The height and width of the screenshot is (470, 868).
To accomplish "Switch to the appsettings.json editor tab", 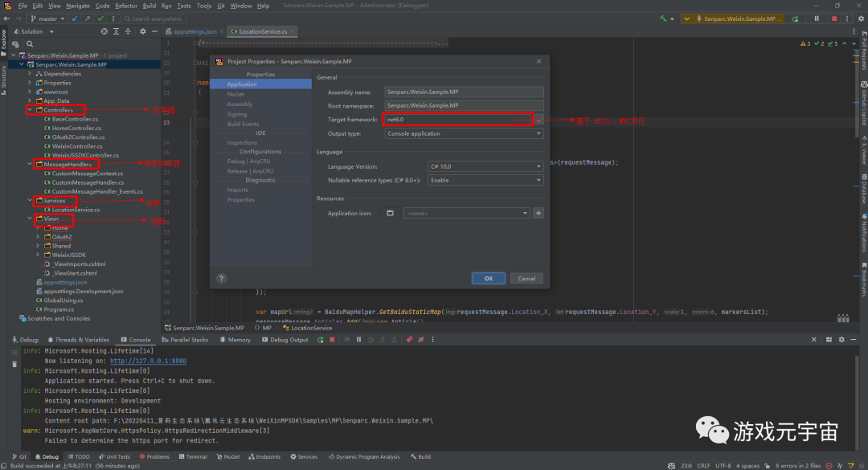I will 194,31.
